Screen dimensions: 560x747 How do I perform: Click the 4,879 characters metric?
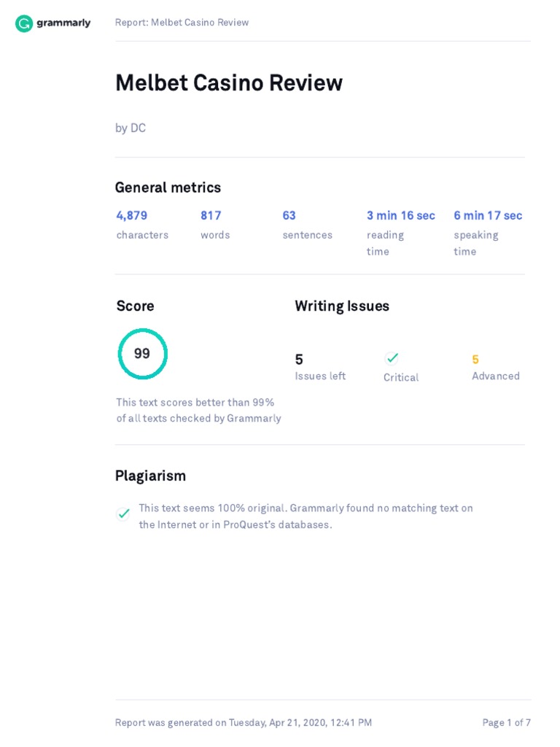(x=132, y=215)
